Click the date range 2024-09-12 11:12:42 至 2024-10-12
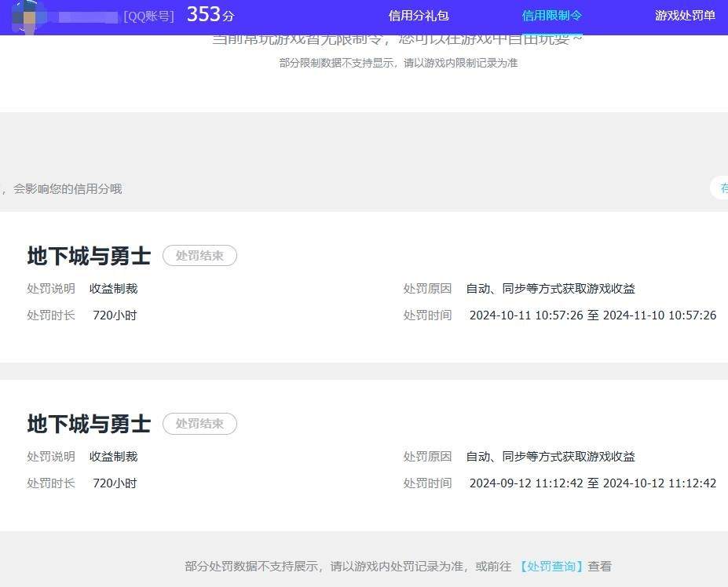Image resolution: width=728 pixels, height=587 pixels. click(x=593, y=483)
